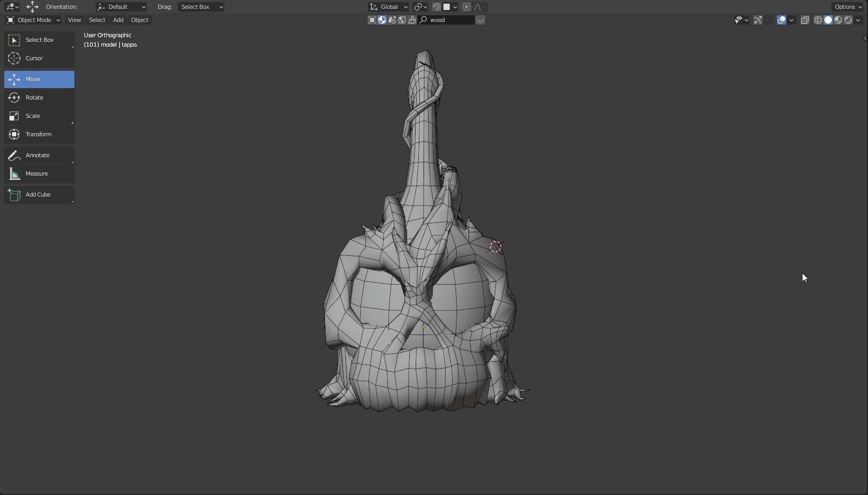Expand the dropdown next to search field

pos(480,20)
